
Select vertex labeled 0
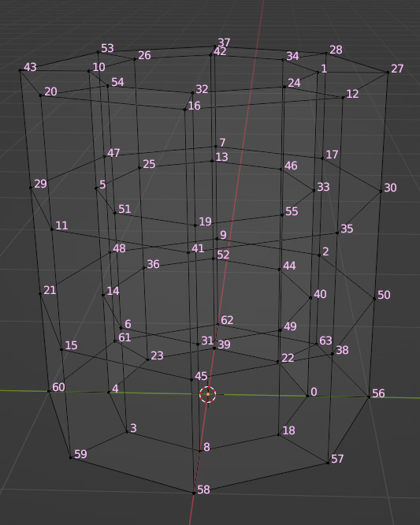click(307, 396)
